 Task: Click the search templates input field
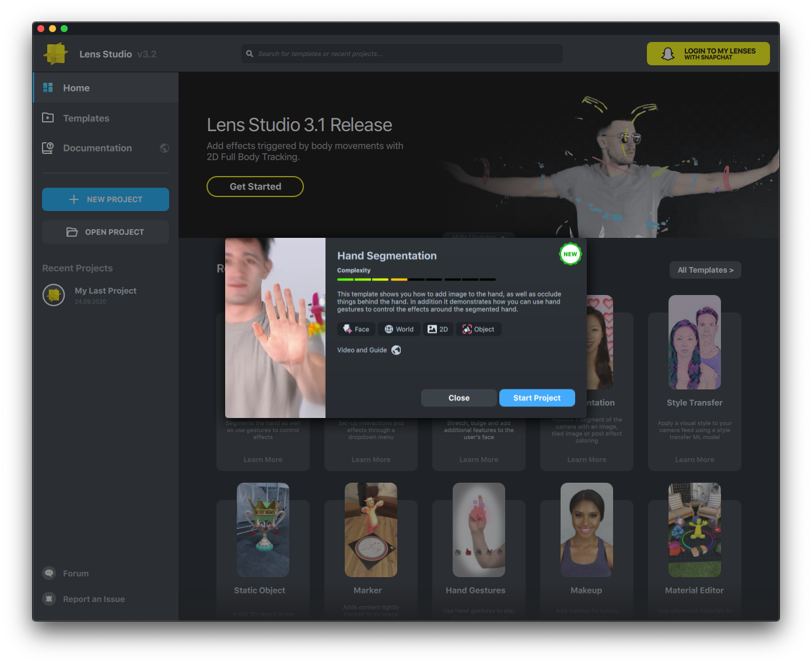click(402, 54)
